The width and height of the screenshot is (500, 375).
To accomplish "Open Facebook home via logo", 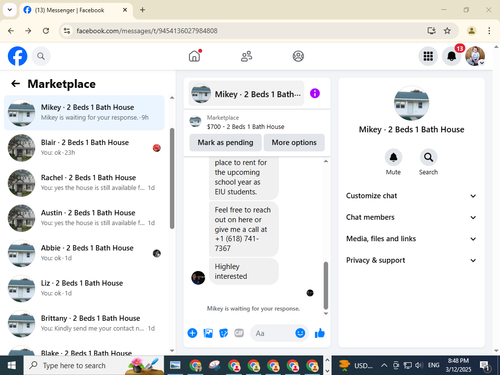I will click(x=17, y=56).
